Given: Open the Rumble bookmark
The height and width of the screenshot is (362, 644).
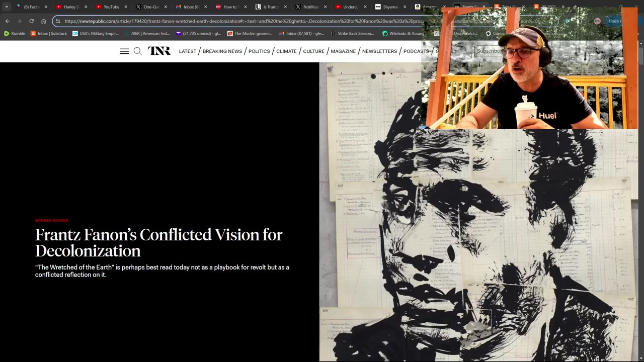Looking at the screenshot, I should point(15,34).
